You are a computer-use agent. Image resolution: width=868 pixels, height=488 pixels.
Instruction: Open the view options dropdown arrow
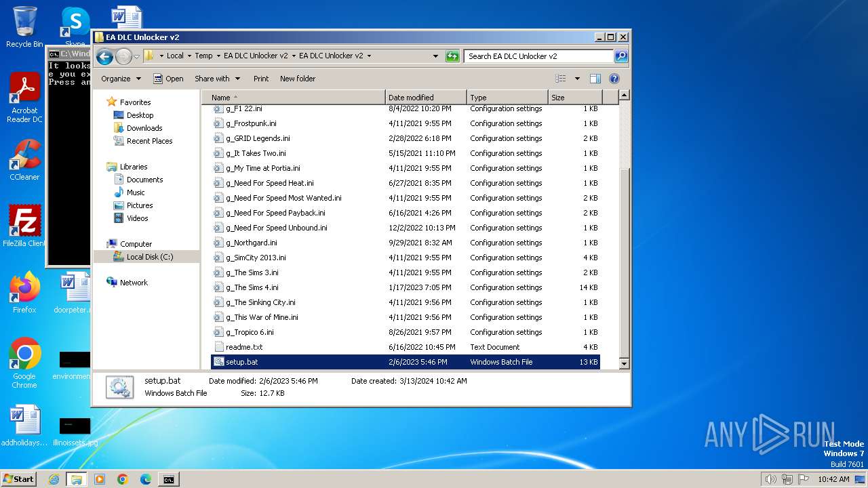click(x=577, y=79)
